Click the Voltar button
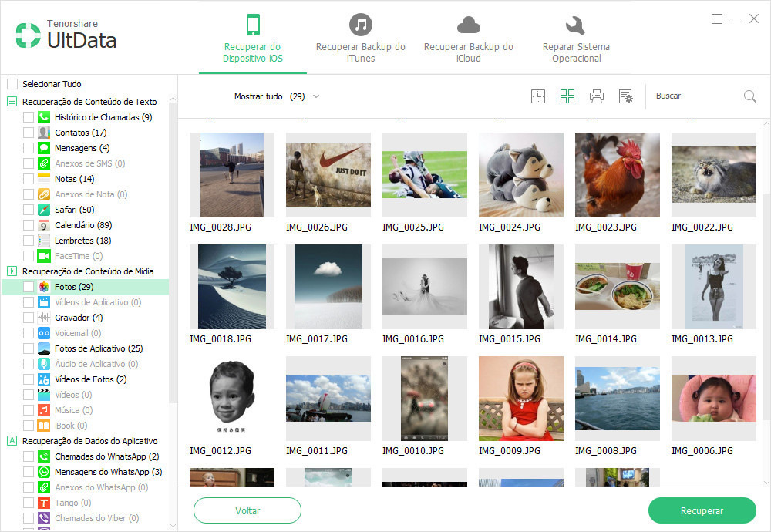The height and width of the screenshot is (532, 771). click(x=247, y=510)
